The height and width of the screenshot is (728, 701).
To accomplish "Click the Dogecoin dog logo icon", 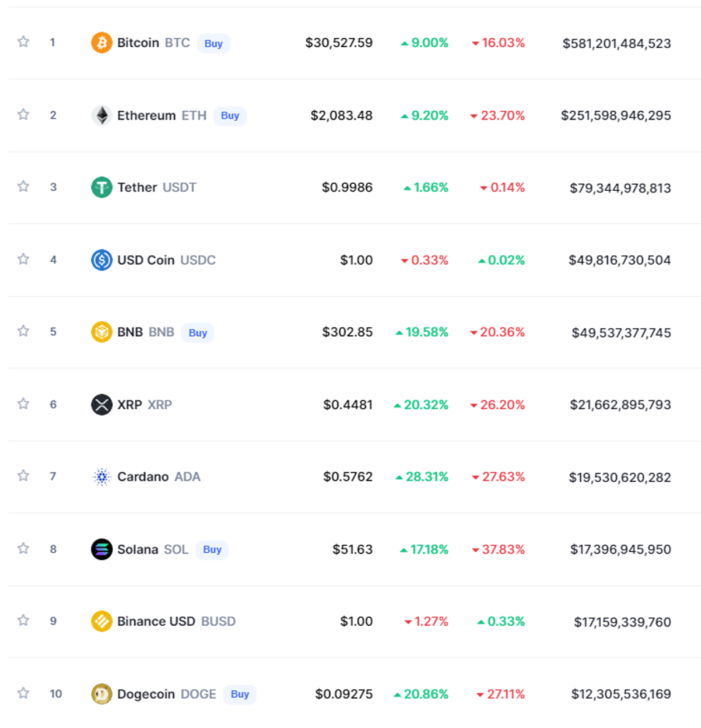I will (x=102, y=694).
